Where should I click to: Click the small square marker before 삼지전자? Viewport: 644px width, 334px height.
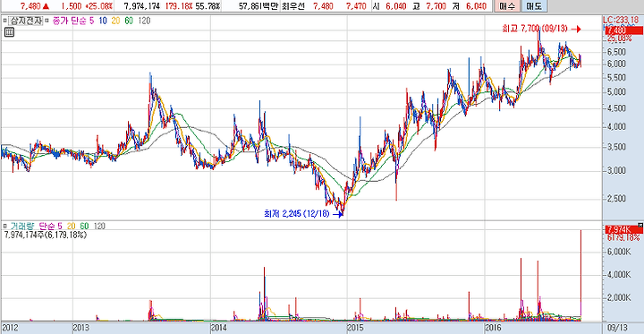pyautogui.click(x=4, y=21)
